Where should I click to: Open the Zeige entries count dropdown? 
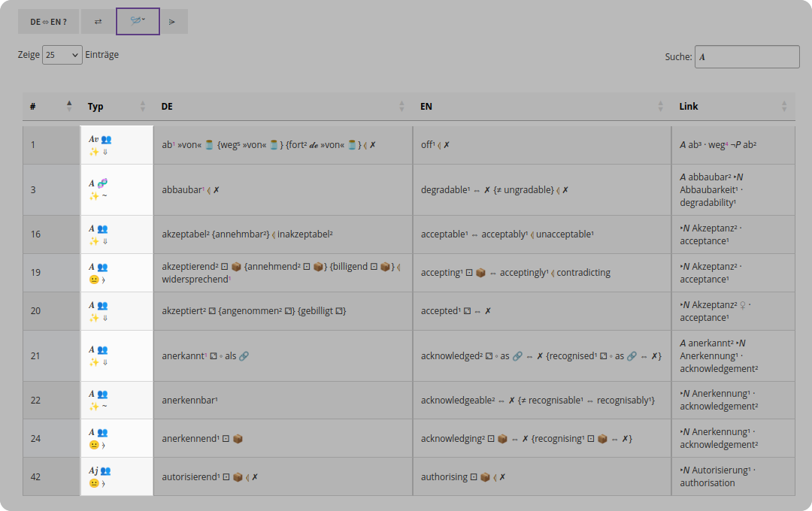pos(62,55)
